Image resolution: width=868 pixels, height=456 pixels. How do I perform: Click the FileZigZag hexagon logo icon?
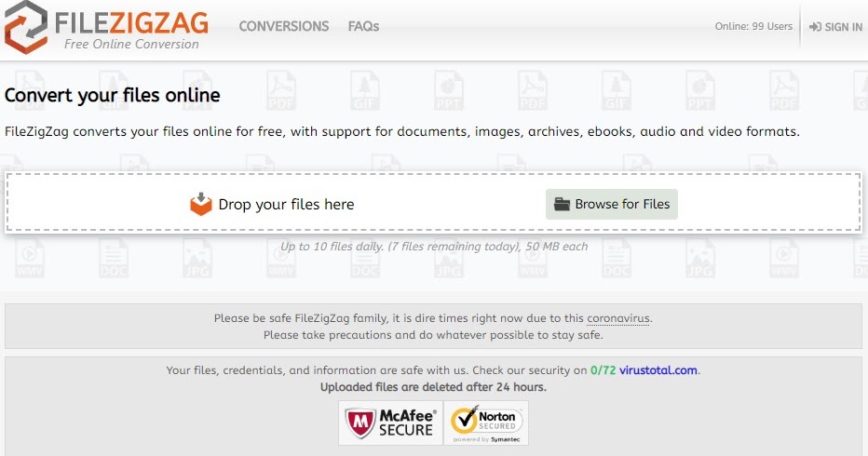(26, 27)
